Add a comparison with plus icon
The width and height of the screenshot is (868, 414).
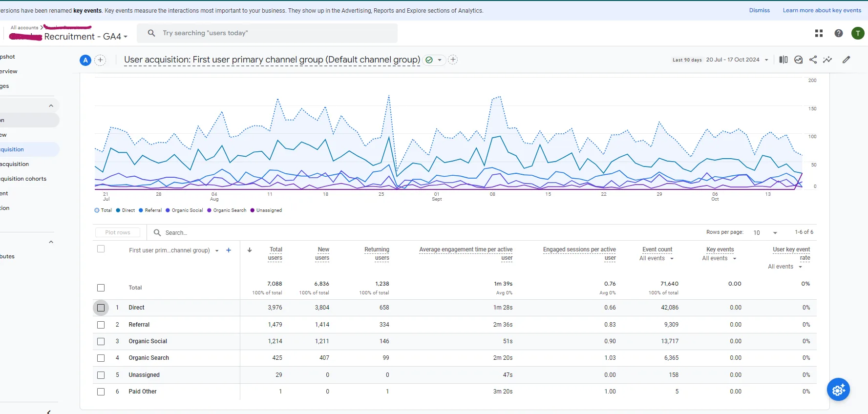click(x=100, y=60)
